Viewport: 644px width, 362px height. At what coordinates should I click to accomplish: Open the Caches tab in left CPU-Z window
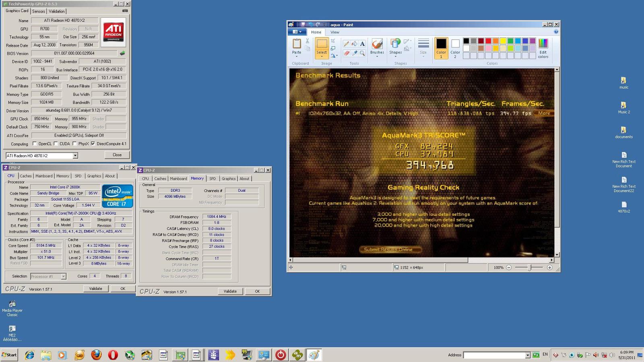(x=26, y=176)
